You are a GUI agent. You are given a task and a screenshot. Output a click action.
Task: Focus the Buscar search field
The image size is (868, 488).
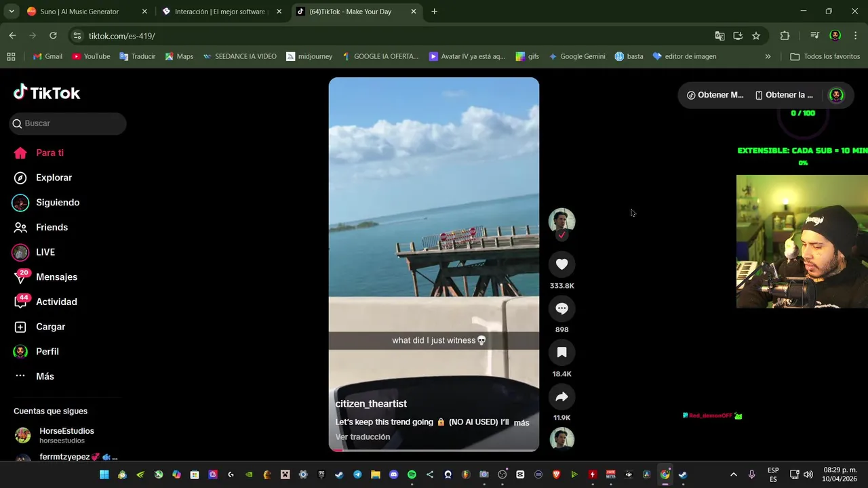(x=68, y=123)
